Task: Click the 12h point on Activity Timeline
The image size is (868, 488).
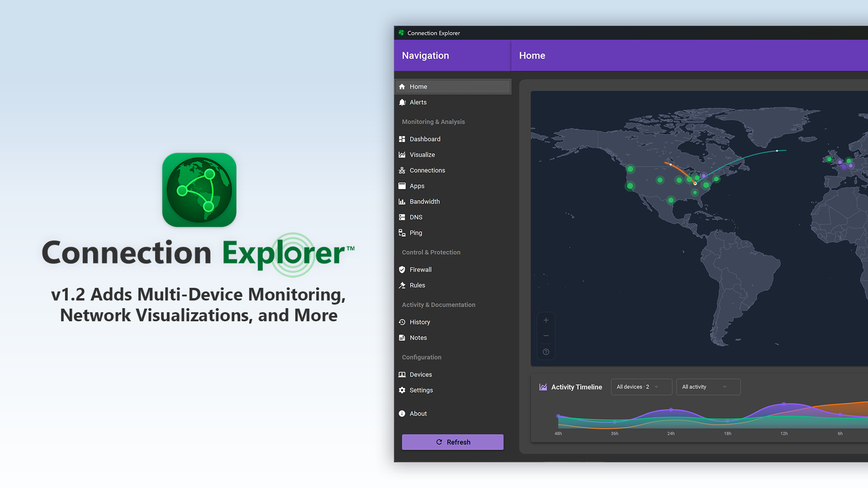Action: point(784,404)
